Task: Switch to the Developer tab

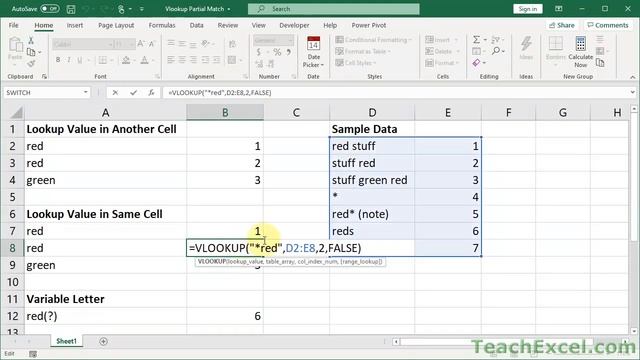Action: [294, 25]
